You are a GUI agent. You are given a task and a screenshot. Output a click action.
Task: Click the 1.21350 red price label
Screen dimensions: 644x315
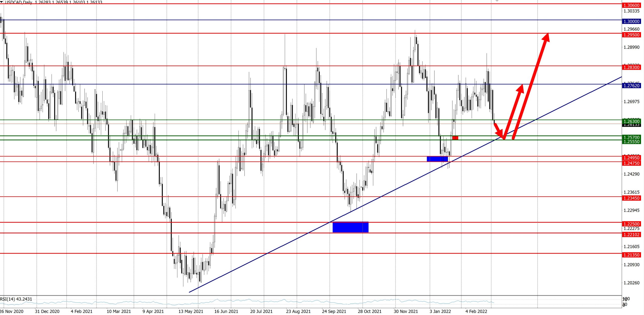pyautogui.click(x=631, y=255)
